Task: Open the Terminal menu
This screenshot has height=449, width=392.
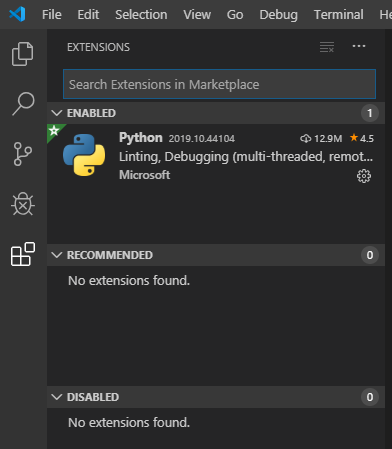Action: click(x=338, y=15)
